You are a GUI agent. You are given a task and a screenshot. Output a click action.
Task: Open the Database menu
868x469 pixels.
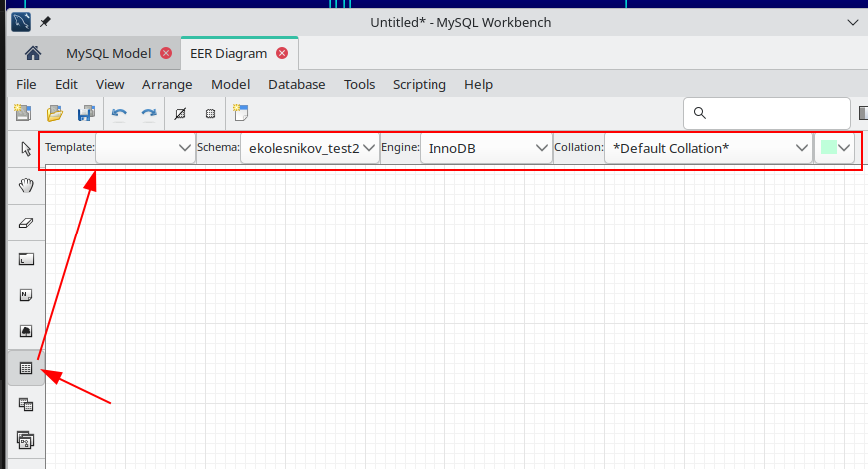(296, 84)
